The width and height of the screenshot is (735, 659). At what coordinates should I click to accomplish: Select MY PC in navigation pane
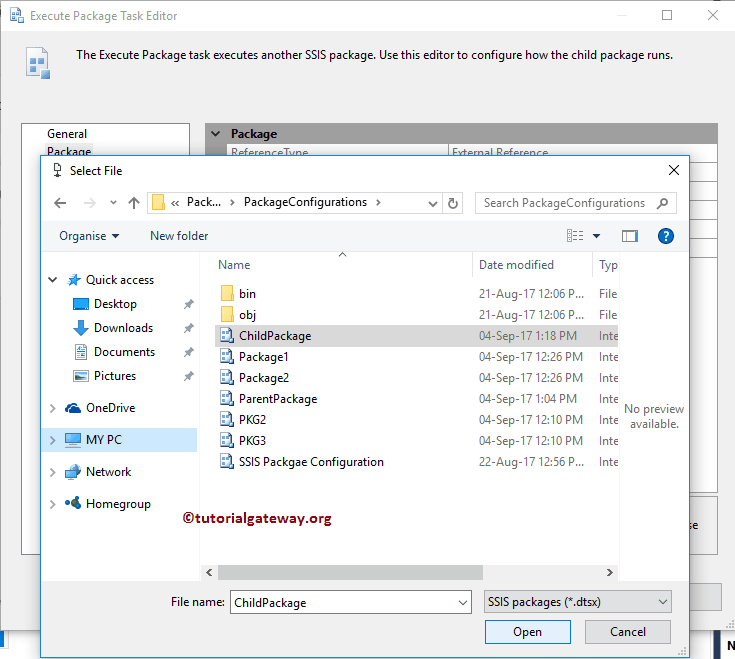tap(104, 440)
